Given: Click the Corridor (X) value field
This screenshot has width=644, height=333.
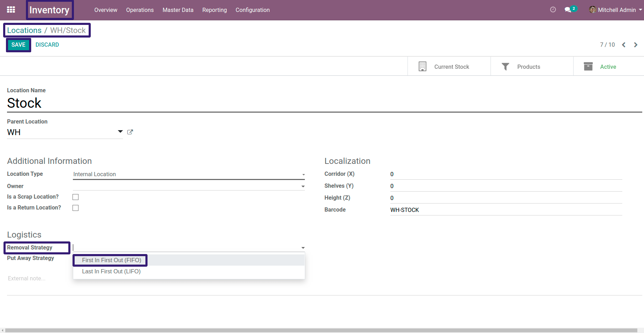Looking at the screenshot, I should [506, 174].
